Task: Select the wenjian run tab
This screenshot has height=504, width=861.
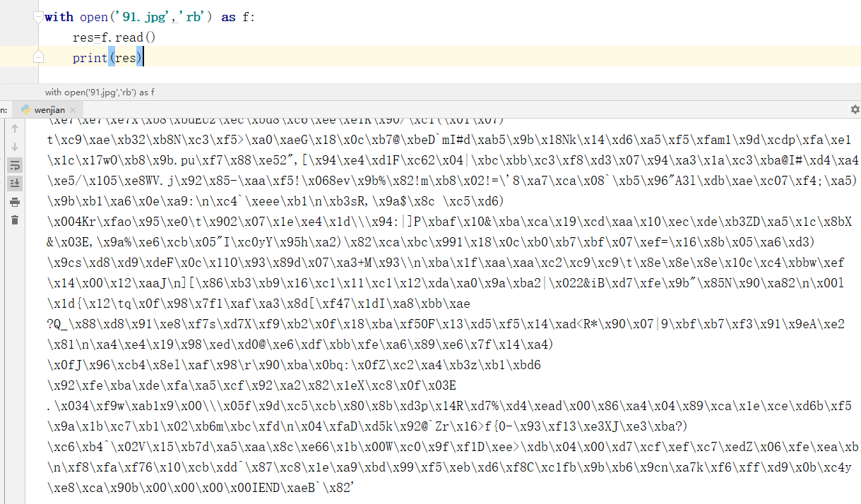Action: tap(48, 110)
